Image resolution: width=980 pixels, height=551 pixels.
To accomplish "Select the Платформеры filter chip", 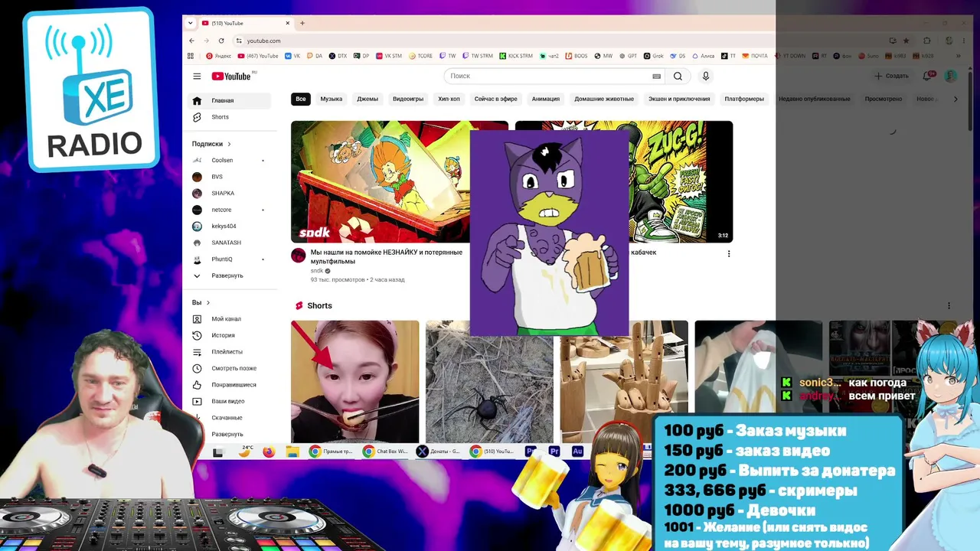I will [744, 99].
